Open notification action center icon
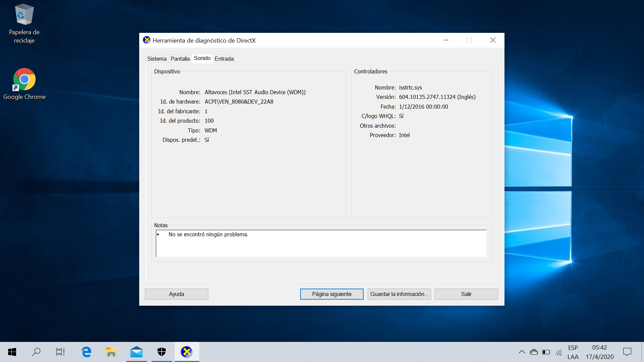The height and width of the screenshot is (362, 644). pos(627,352)
